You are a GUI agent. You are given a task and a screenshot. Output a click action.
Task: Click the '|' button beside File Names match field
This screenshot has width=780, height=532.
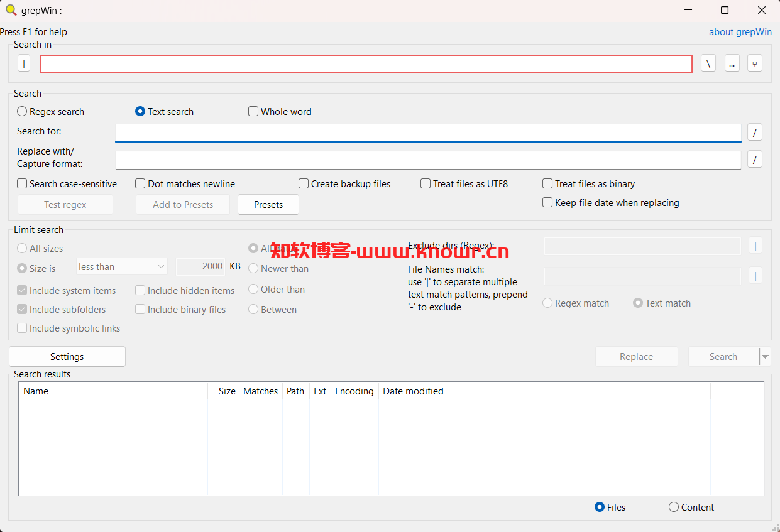click(x=755, y=275)
